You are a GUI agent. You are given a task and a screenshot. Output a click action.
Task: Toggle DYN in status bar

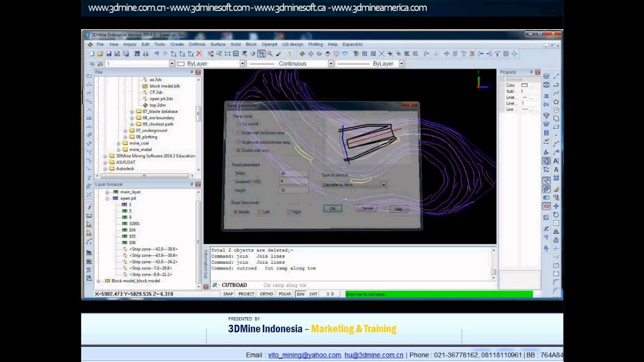[300, 294]
